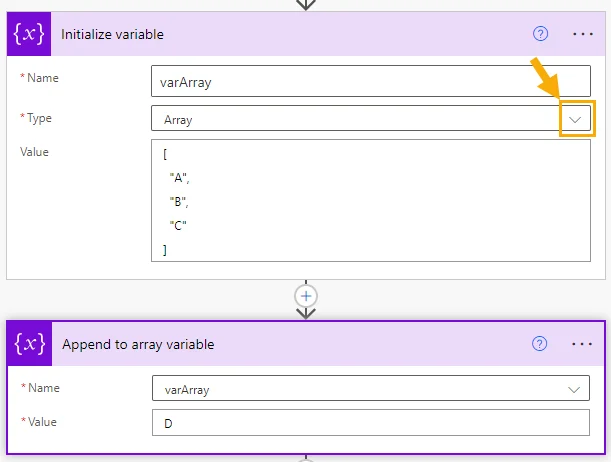Select the varArray text in Append Name box
Image resolution: width=611 pixels, height=462 pixels.
pyautogui.click(x=187, y=389)
